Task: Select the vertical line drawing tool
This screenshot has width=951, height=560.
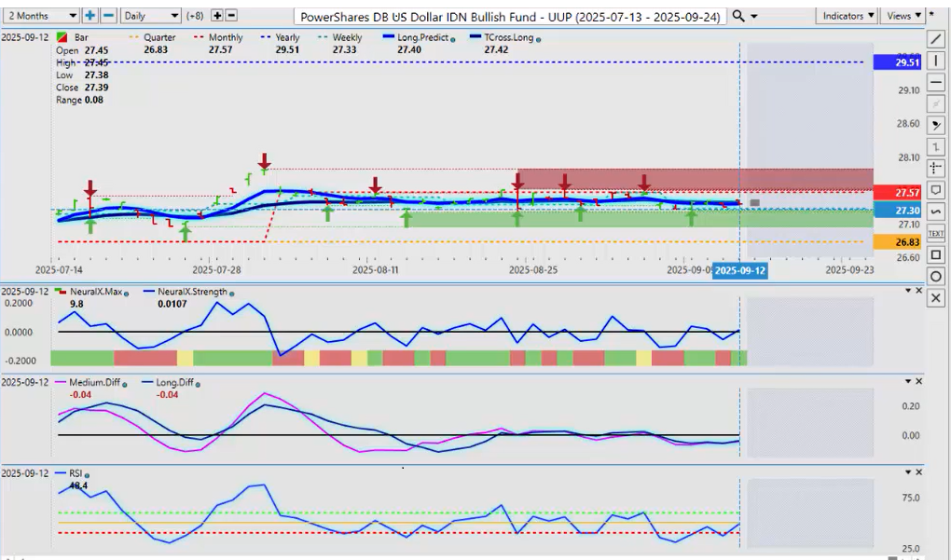Action: pos(936,60)
